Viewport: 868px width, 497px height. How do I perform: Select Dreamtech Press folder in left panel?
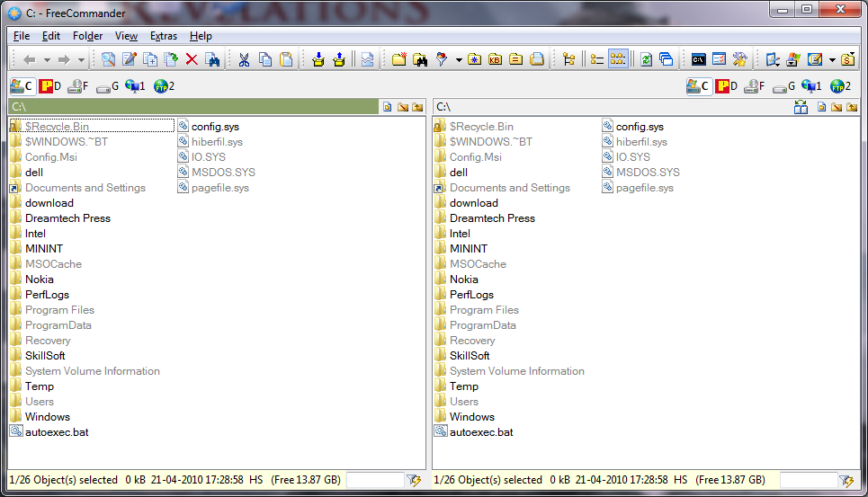[x=60, y=218]
